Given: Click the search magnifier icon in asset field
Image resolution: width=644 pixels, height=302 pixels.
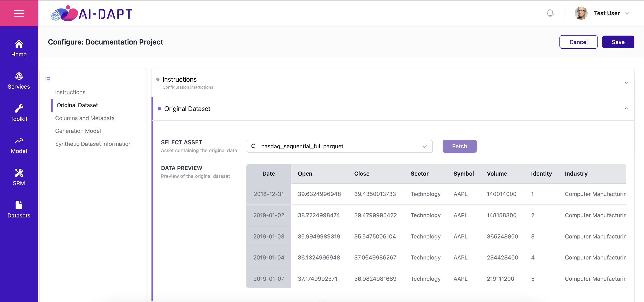Looking at the screenshot, I should (x=253, y=146).
